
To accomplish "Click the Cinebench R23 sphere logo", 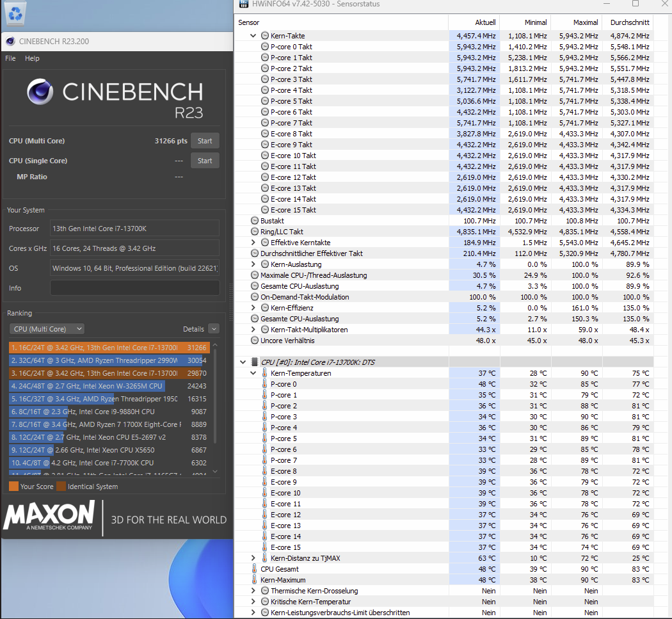I will click(x=40, y=92).
